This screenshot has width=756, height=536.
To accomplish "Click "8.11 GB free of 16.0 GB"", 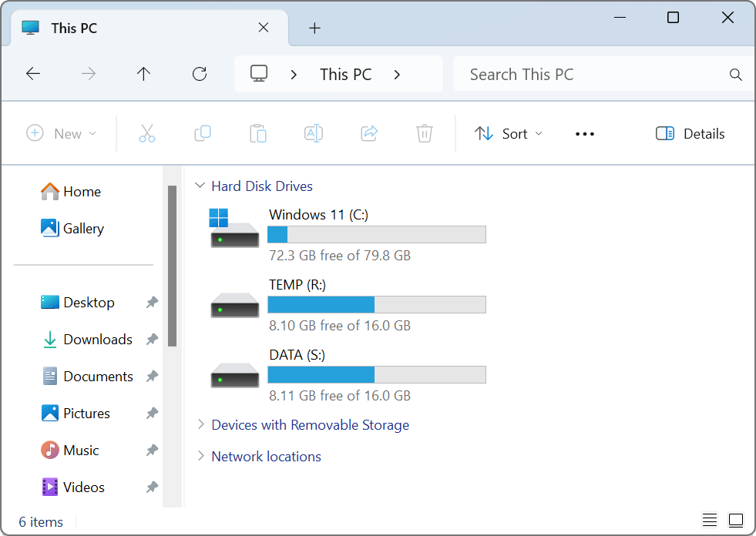I will (x=340, y=395).
